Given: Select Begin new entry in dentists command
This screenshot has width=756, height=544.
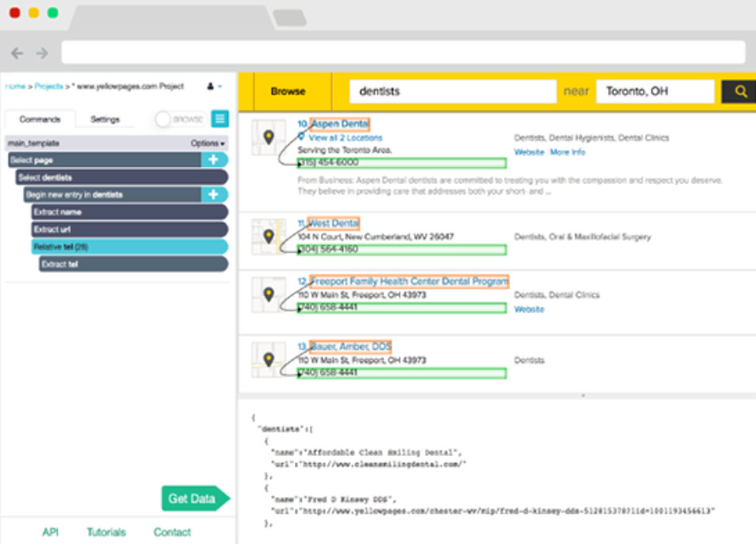Looking at the screenshot, I should point(113,194).
